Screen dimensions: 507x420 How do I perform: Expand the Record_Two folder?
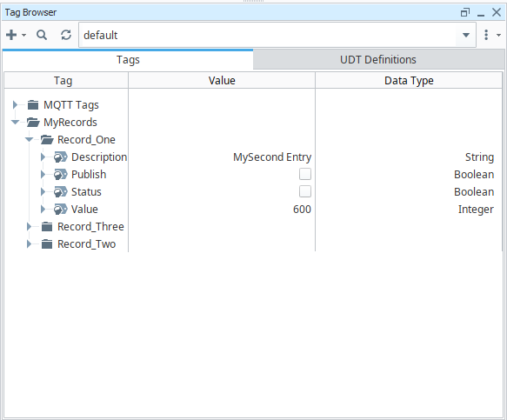tap(29, 244)
